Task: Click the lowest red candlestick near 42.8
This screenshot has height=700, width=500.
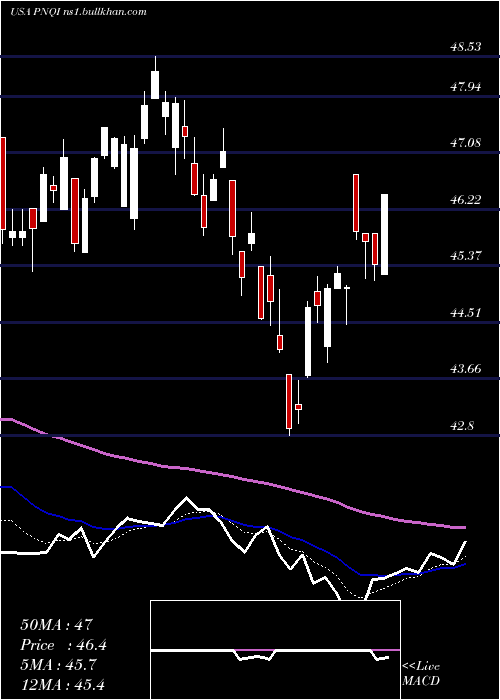Action: pyautogui.click(x=289, y=404)
